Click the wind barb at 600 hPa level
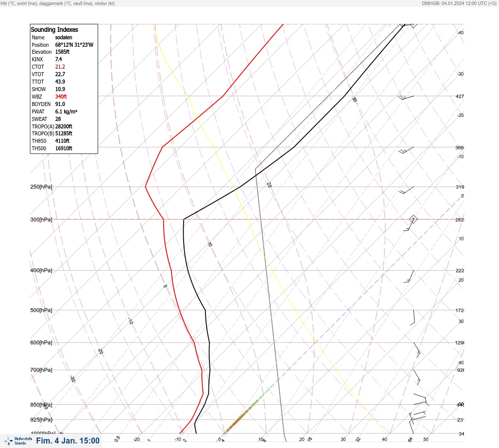The height and width of the screenshot is (448, 499). coord(417,349)
